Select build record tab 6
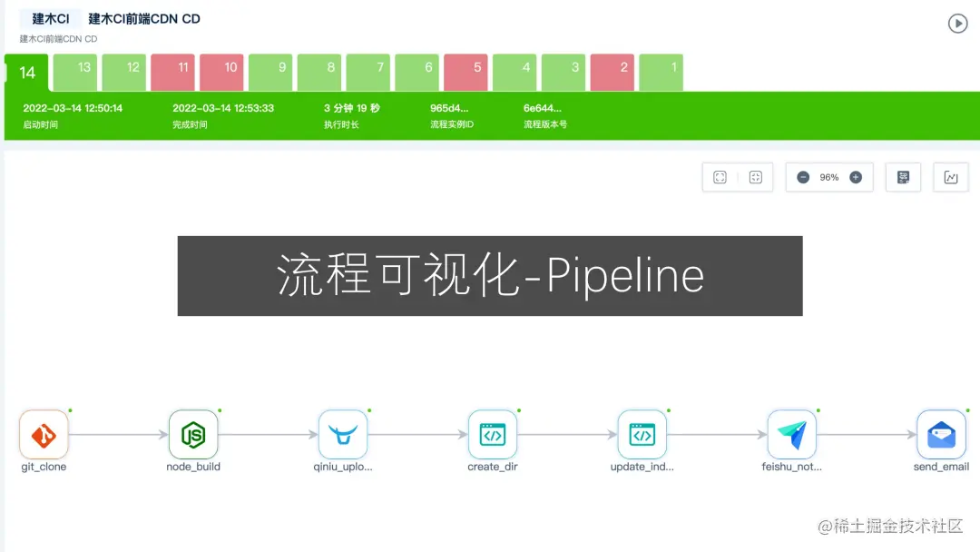This screenshot has width=980, height=552. [x=416, y=73]
